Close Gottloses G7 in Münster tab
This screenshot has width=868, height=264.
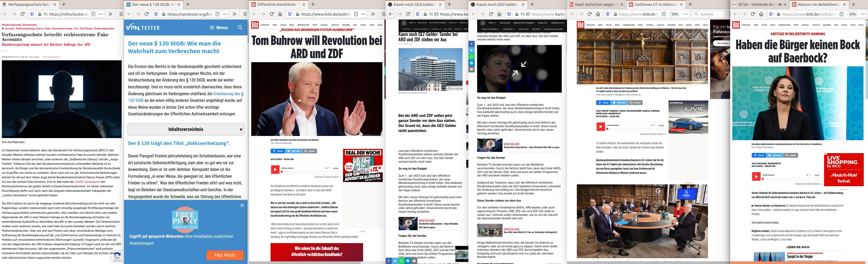[681, 4]
